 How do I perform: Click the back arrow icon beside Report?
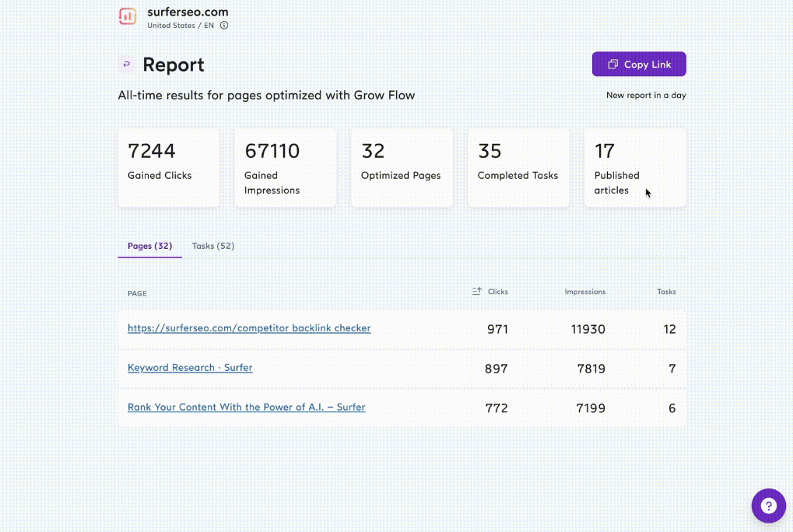tap(126, 64)
